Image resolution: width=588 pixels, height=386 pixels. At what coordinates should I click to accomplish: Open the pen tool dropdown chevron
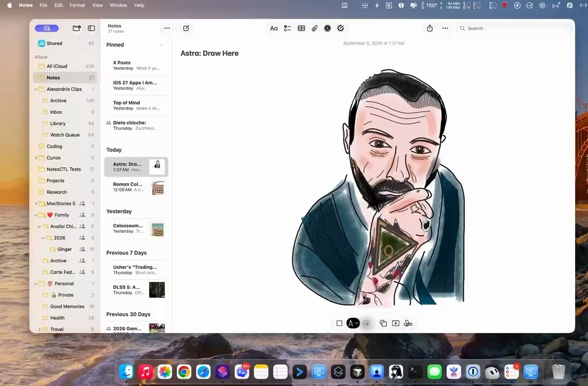point(357,323)
